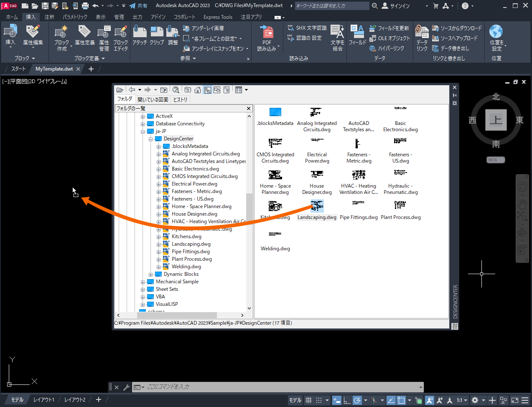Collapse the DesignCenter folder in tree

[x=151, y=139]
